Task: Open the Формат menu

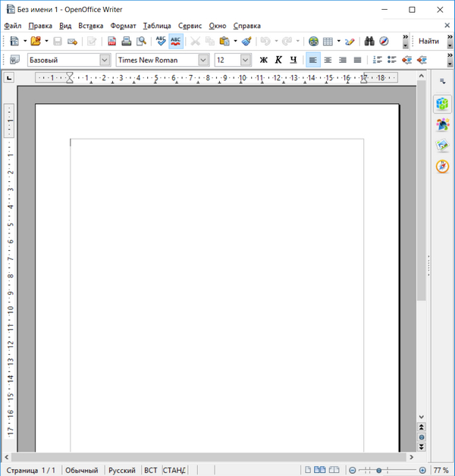Action: click(123, 25)
